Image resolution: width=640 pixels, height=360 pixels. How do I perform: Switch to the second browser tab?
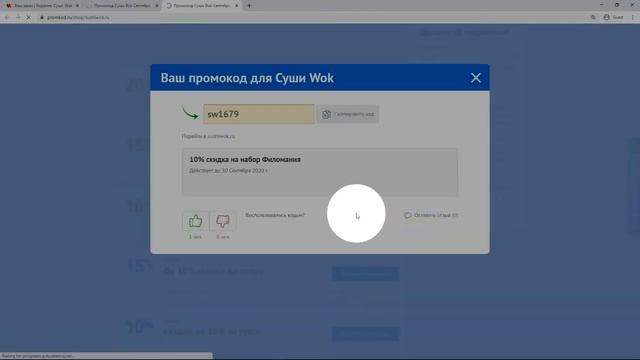point(122,6)
